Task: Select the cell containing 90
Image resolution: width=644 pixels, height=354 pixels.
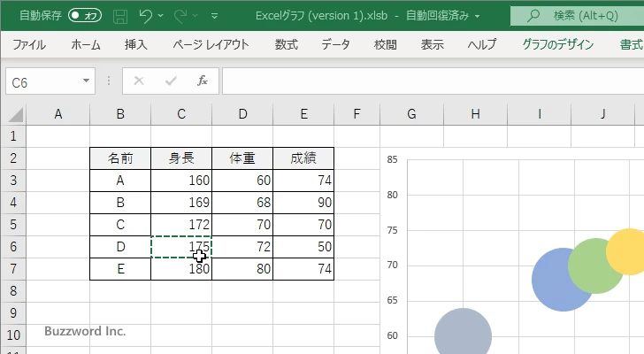Action: coord(303,203)
